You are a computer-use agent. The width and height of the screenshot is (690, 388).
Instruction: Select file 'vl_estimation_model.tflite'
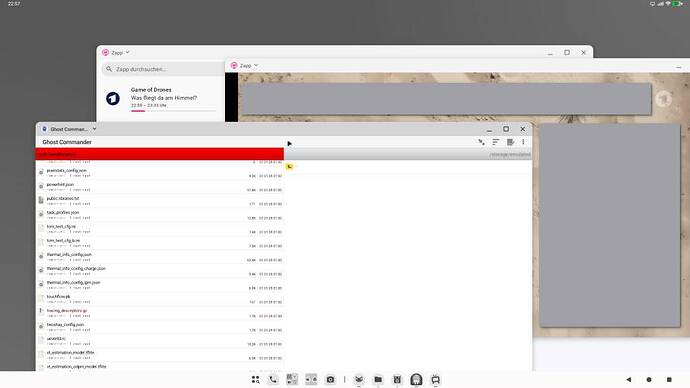tap(160, 355)
